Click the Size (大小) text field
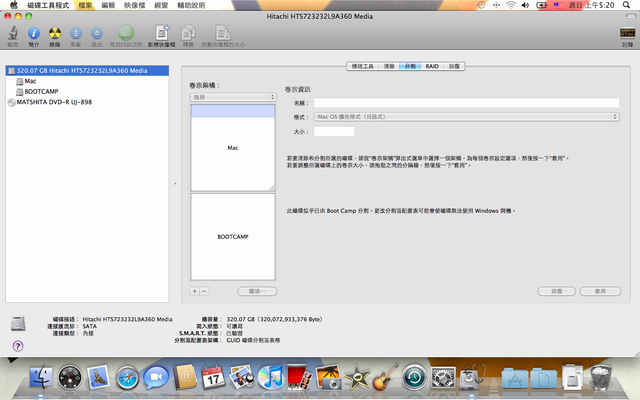The width and height of the screenshot is (640, 400). 334,131
